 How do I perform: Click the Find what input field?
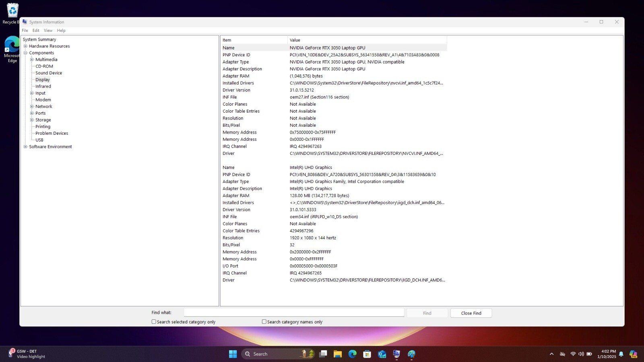coord(294,313)
